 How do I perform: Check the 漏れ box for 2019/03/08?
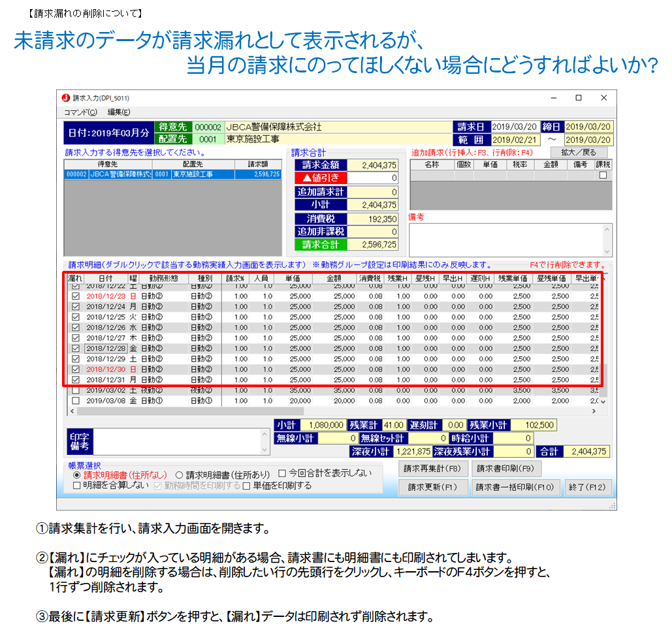point(75,401)
